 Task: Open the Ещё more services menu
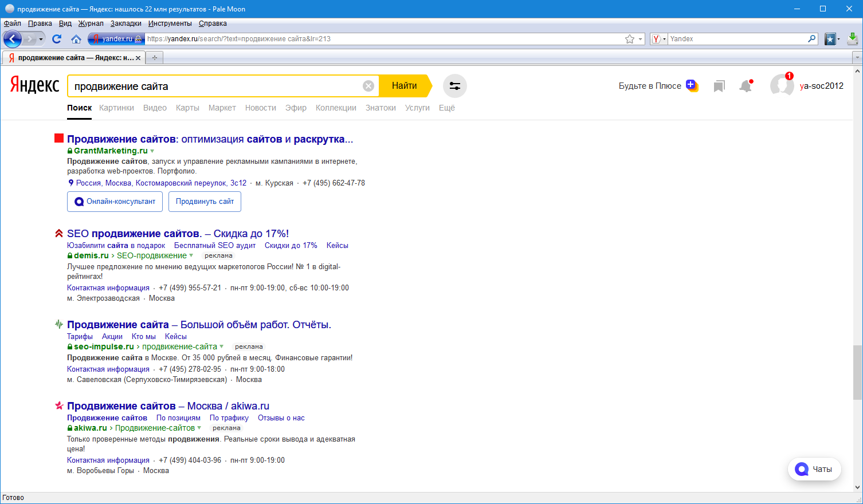click(447, 108)
